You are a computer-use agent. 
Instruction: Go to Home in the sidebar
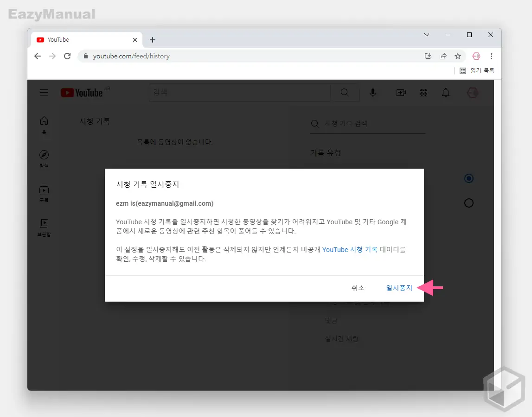44,125
